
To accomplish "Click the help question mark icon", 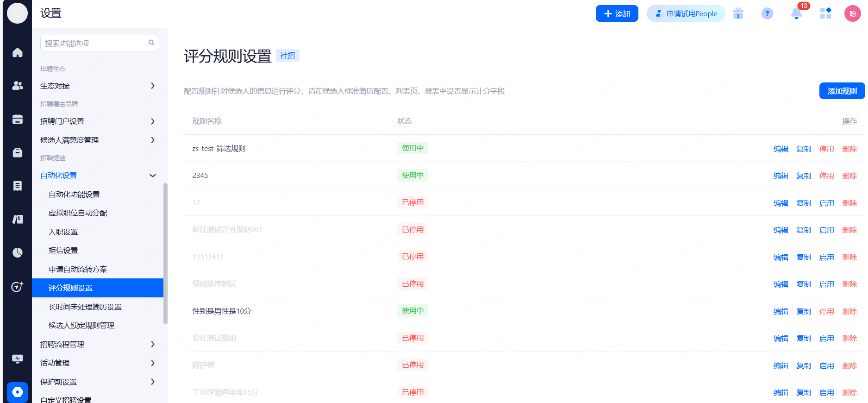I will click(767, 13).
